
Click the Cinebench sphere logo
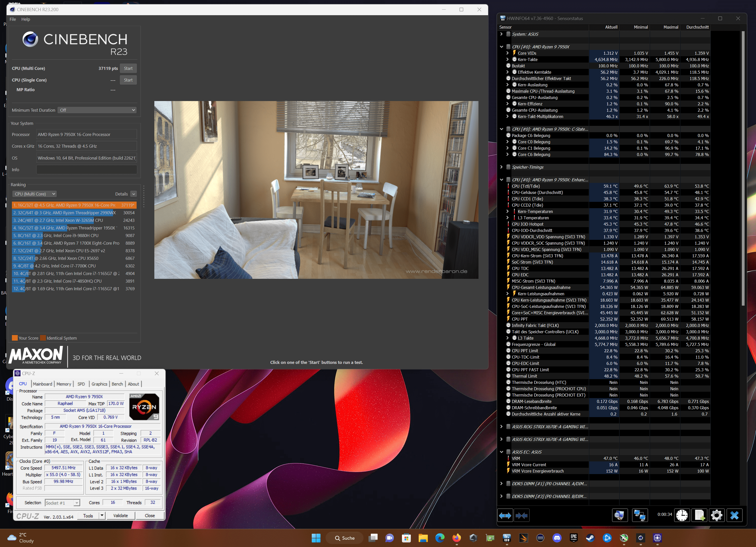30,39
